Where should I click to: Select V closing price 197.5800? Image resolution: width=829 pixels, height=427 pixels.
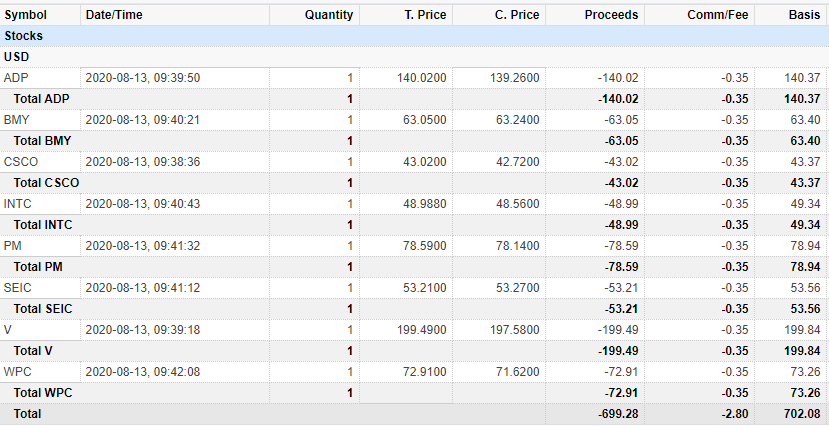pyautogui.click(x=514, y=330)
